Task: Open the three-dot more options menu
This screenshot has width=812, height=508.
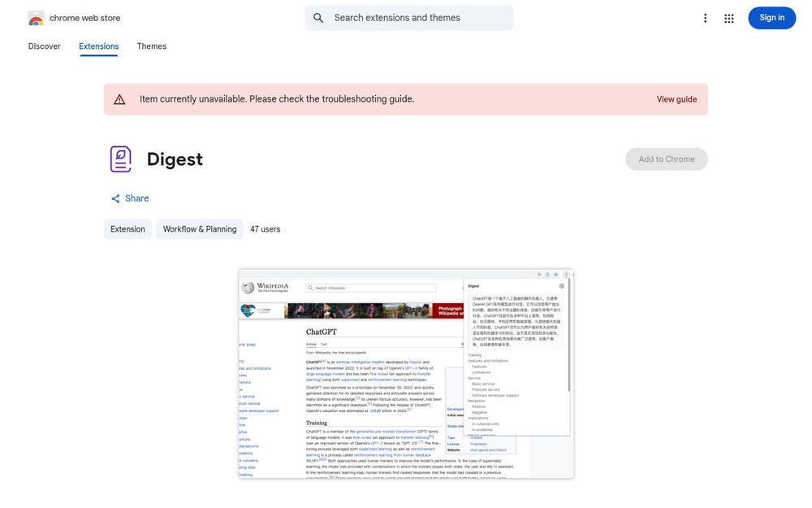Action: click(705, 18)
